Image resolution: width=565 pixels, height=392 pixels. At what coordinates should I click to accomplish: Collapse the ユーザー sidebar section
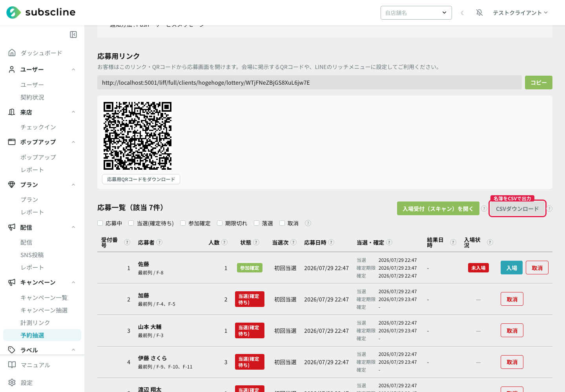[73, 69]
